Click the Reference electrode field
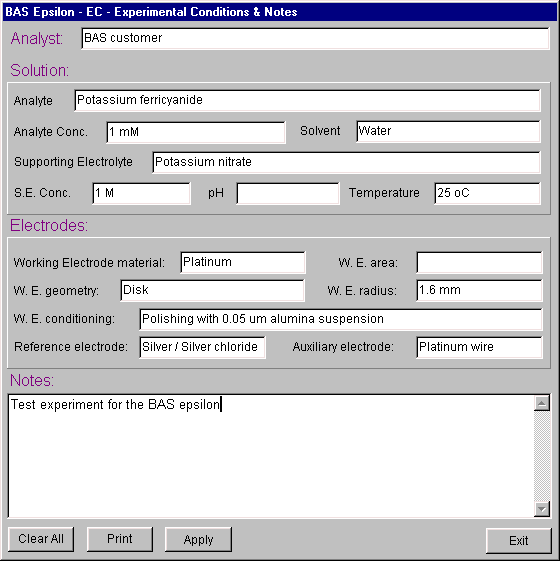 203,347
